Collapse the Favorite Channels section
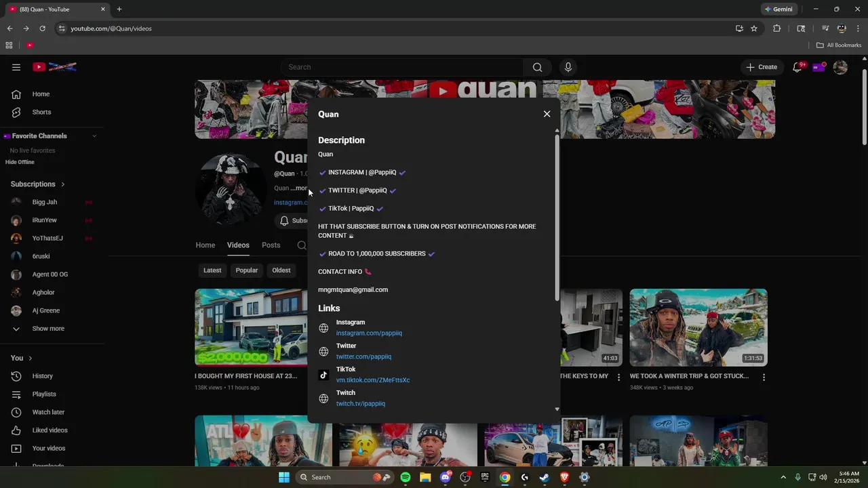 tap(94, 136)
